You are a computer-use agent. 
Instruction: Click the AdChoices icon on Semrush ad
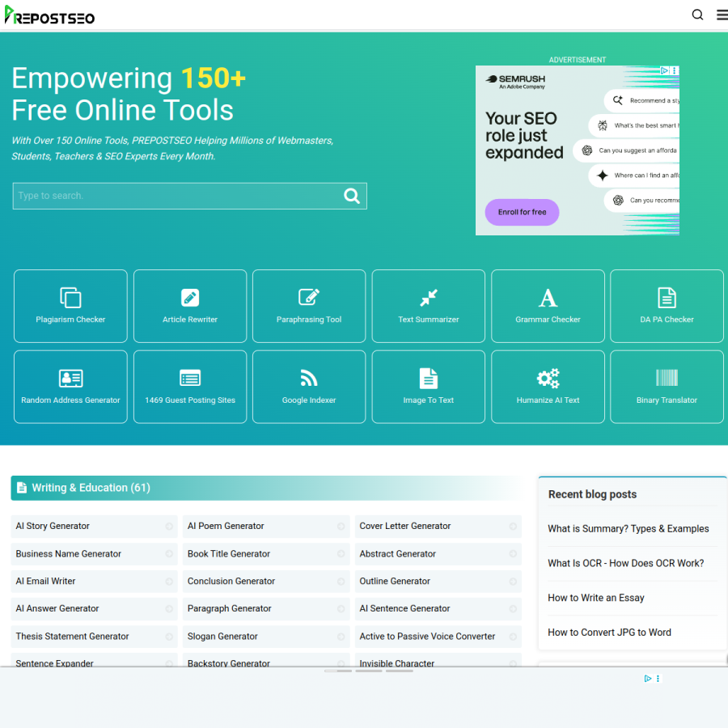click(664, 70)
